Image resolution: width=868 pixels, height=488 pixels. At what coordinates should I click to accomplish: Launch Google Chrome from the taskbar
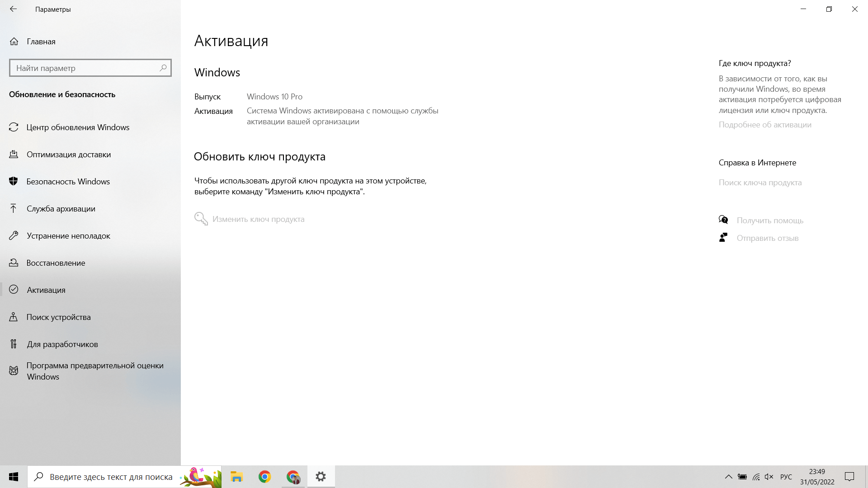(x=265, y=477)
